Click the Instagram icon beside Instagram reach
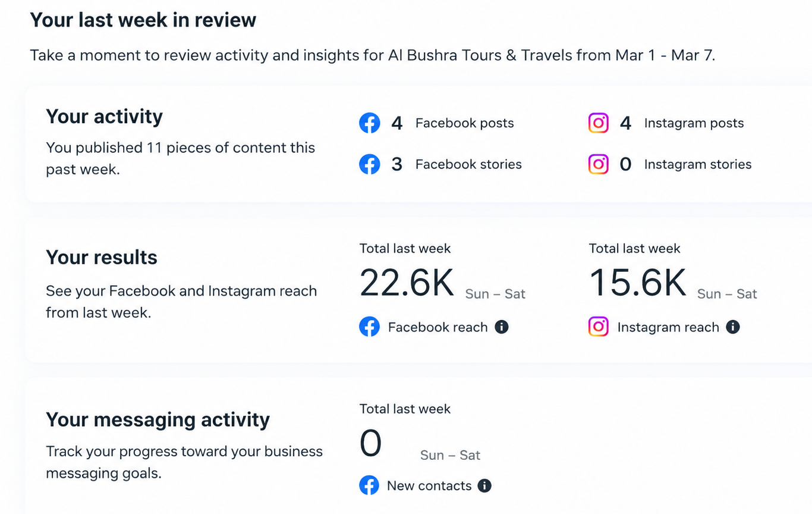This screenshot has height=514, width=812. 599,327
